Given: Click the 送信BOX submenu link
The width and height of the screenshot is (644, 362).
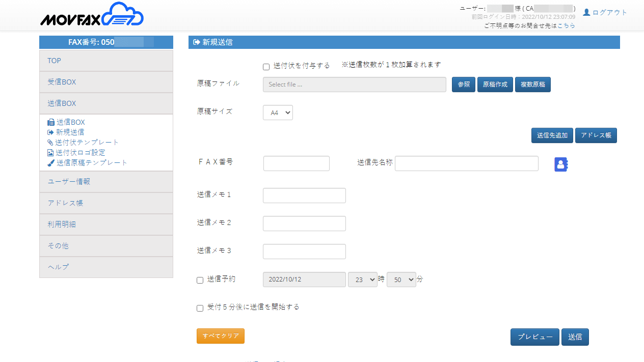Looking at the screenshot, I should (70, 122).
